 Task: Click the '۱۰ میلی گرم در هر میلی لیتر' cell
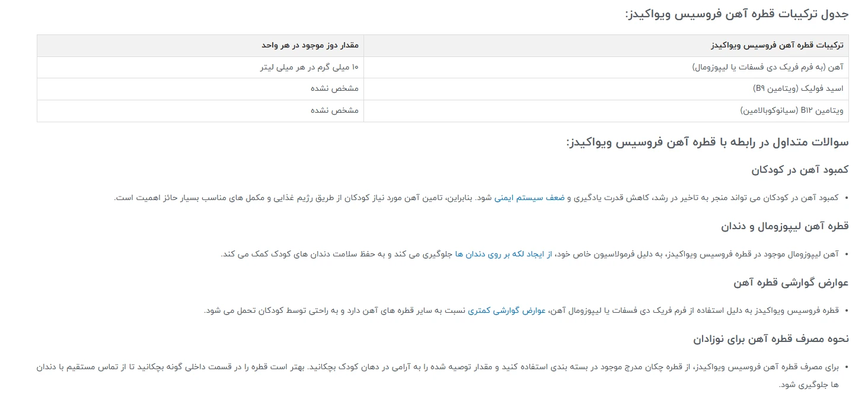tap(309, 68)
